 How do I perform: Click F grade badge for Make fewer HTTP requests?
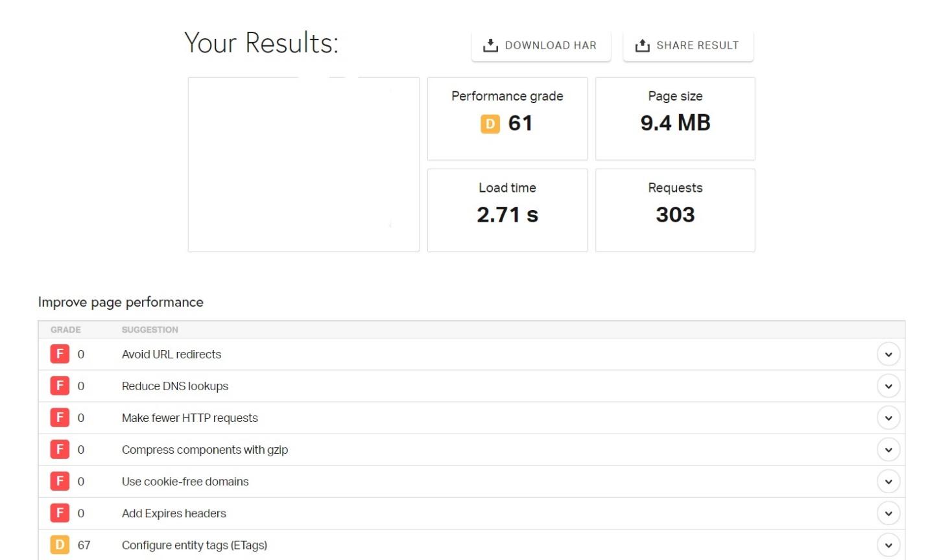pos(60,418)
